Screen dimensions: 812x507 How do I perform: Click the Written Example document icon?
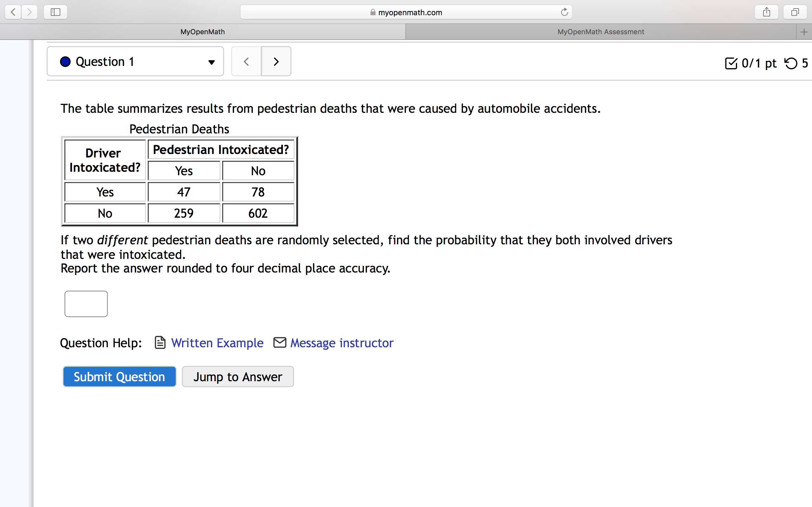coord(160,343)
